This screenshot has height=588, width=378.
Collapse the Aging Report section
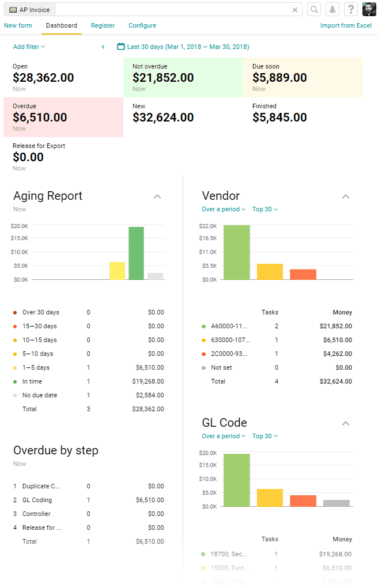tap(157, 196)
